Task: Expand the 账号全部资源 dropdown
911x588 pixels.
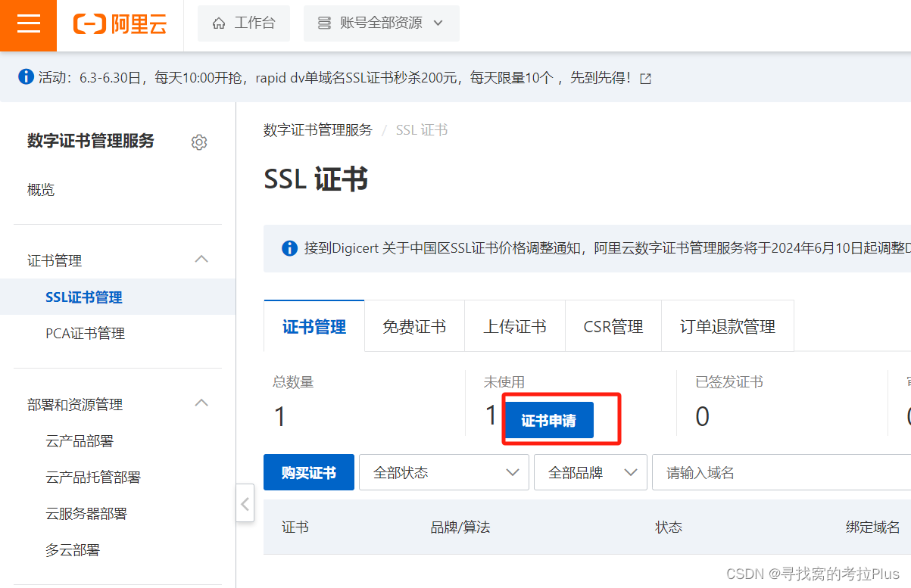Action: coord(382,23)
